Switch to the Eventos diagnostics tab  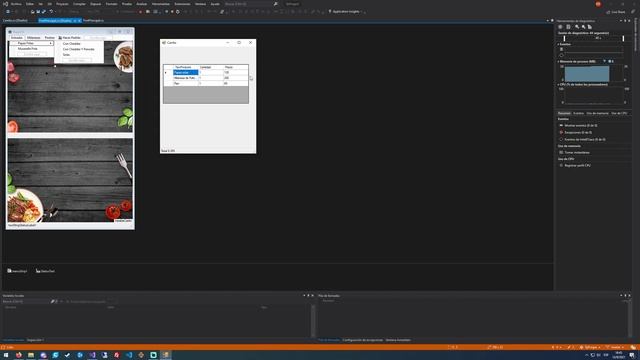click(578, 113)
